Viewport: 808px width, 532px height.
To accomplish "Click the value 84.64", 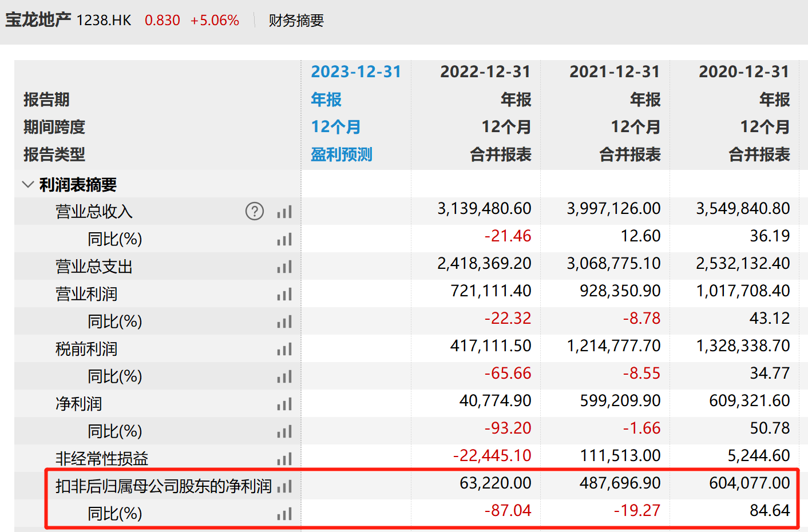I will click(770, 510).
